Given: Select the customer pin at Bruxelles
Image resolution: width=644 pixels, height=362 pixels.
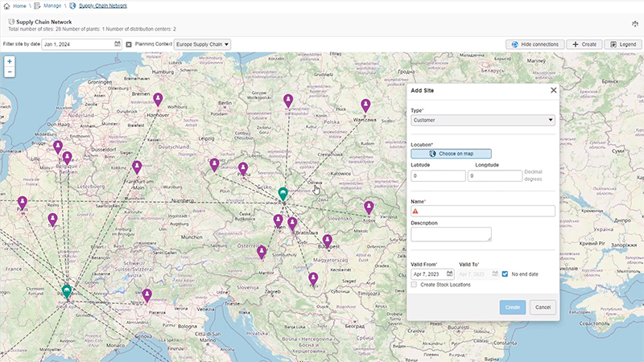Looking at the screenshot, I should coord(67,158).
